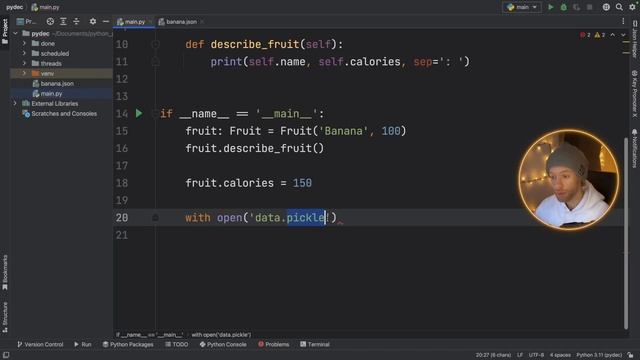This screenshot has width=640, height=360.
Task: Start debugging with the bug icon
Action: tap(564, 7)
